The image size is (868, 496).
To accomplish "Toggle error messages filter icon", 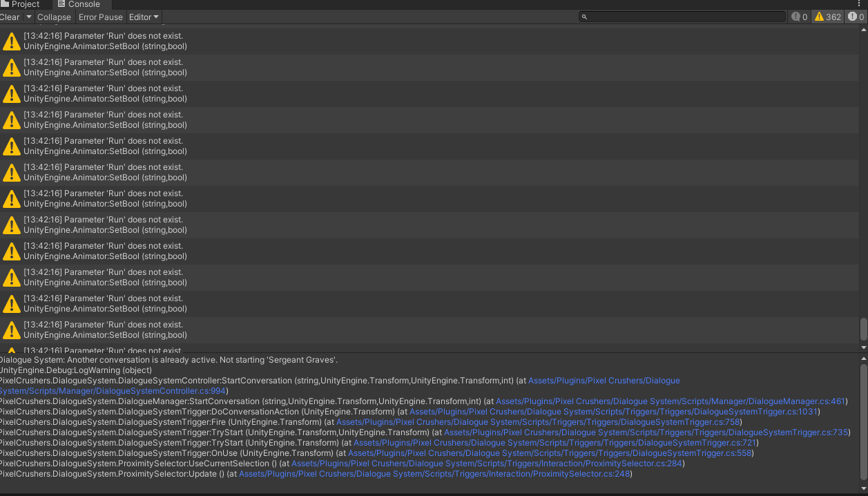I will click(x=856, y=17).
